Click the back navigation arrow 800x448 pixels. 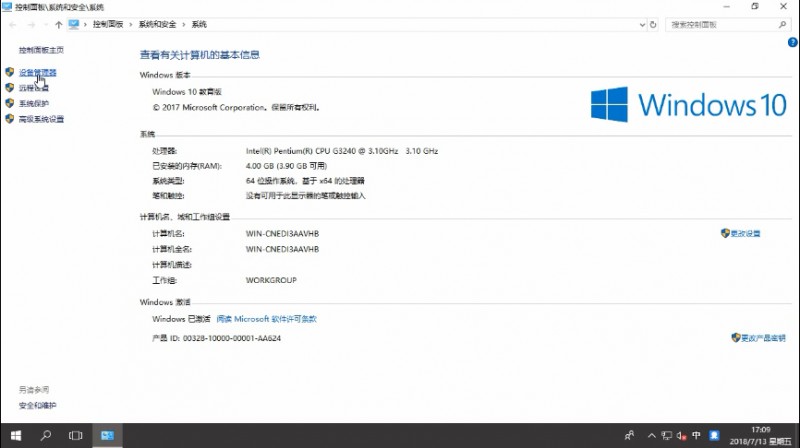(13, 24)
